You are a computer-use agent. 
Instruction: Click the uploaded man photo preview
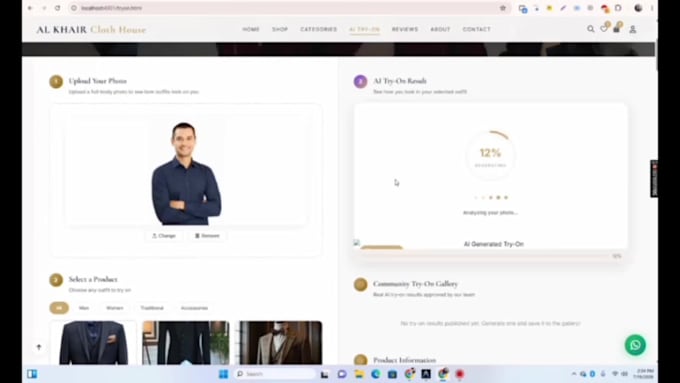tap(186, 173)
